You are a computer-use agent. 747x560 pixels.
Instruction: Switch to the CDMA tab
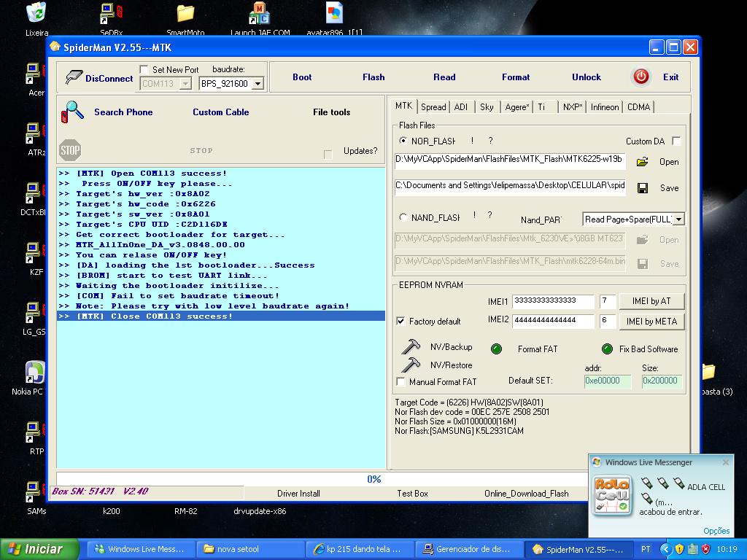coord(638,107)
